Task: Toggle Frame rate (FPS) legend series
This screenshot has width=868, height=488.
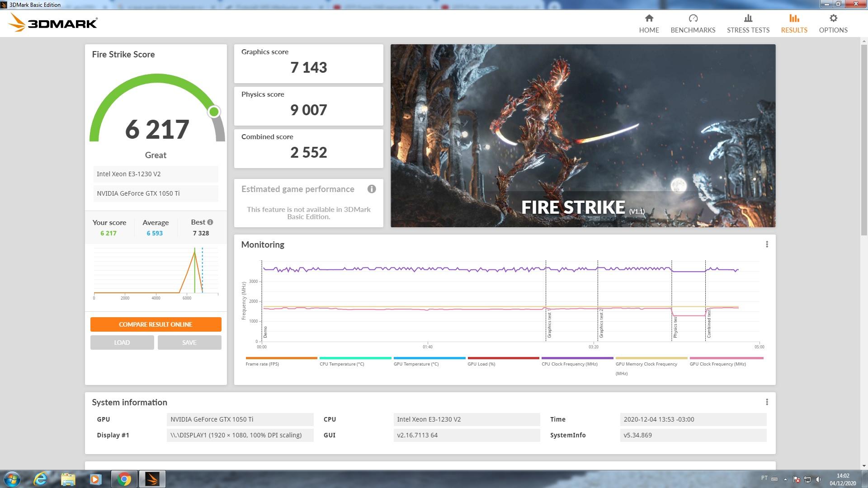Action: pos(281,361)
